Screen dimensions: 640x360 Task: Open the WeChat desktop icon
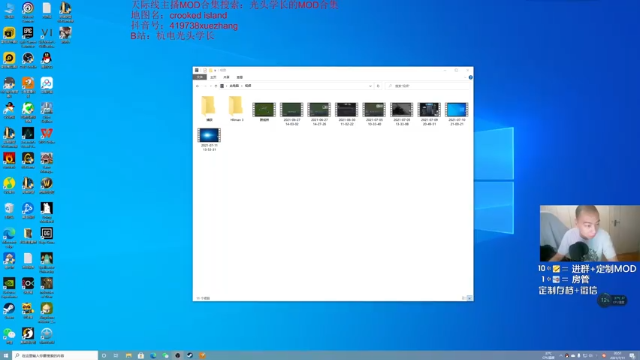[9, 336]
